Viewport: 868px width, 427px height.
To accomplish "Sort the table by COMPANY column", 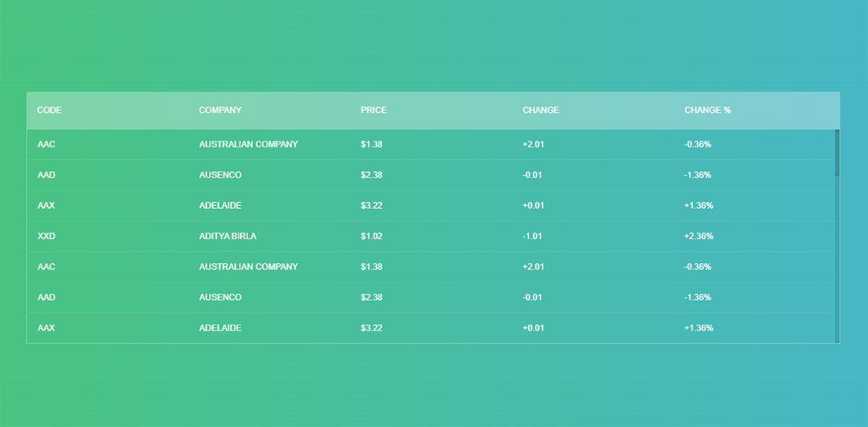I will click(x=220, y=110).
